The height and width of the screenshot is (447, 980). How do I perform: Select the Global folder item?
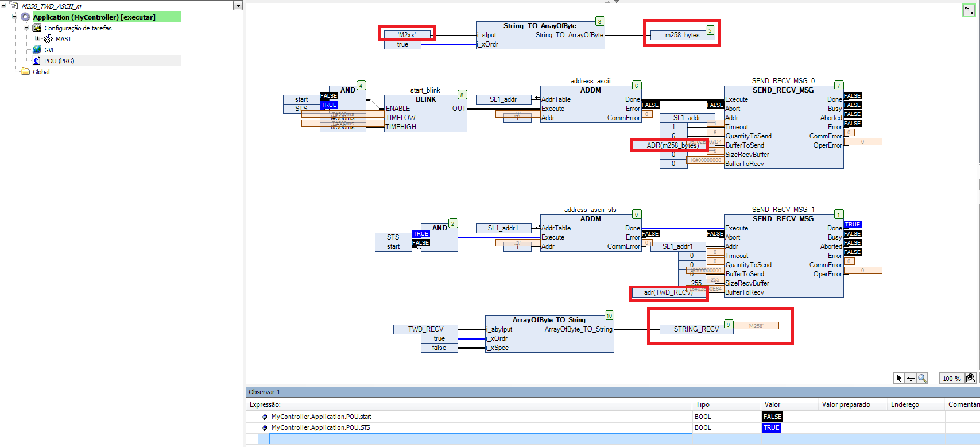[41, 72]
